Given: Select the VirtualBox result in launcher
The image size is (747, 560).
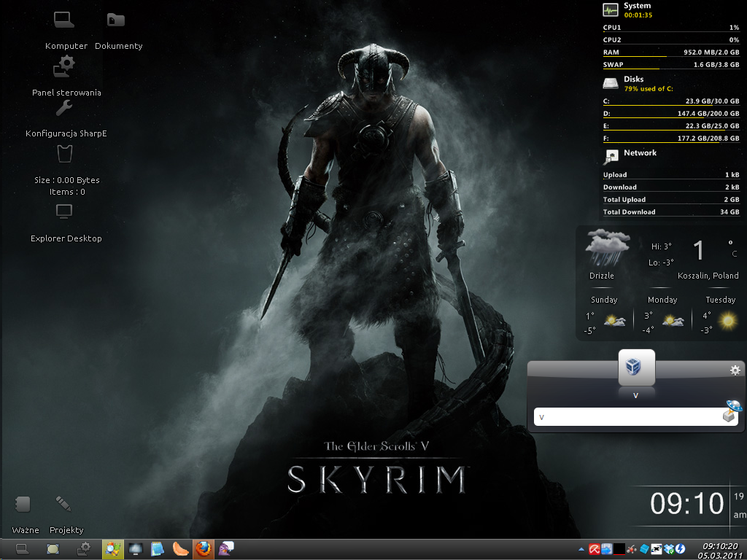Looking at the screenshot, I should click(636, 367).
